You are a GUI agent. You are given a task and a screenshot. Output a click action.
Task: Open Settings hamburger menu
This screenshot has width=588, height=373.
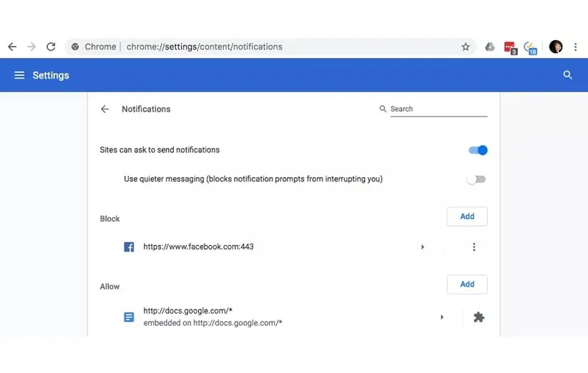click(x=19, y=75)
